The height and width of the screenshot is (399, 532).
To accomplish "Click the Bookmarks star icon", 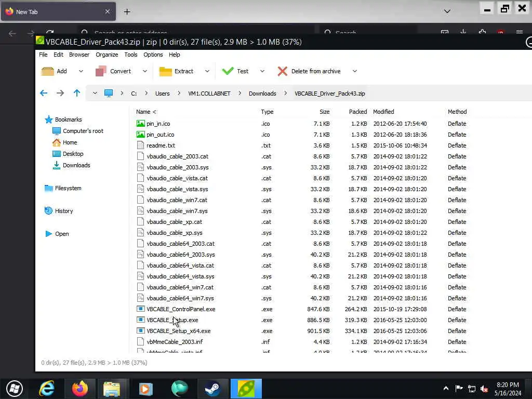I will pos(48,119).
